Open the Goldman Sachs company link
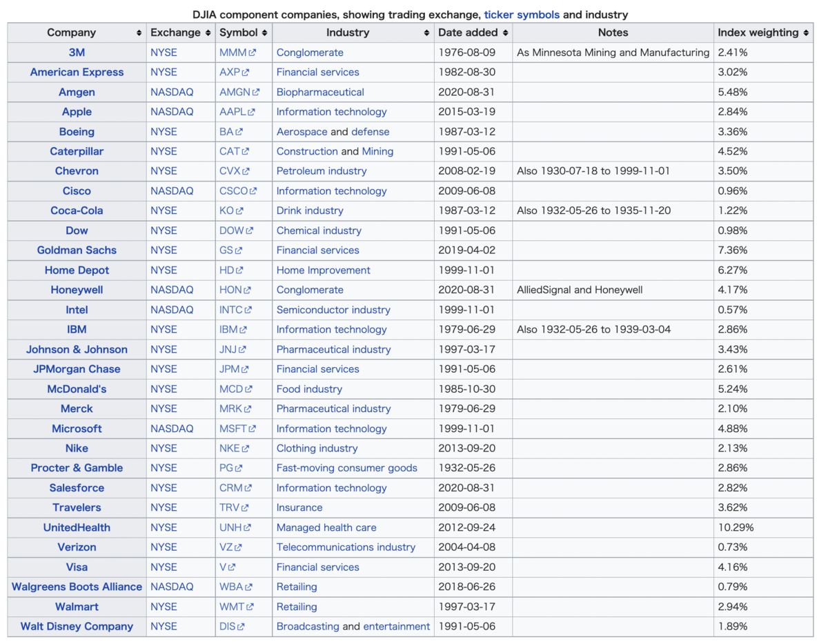 pyautogui.click(x=77, y=251)
